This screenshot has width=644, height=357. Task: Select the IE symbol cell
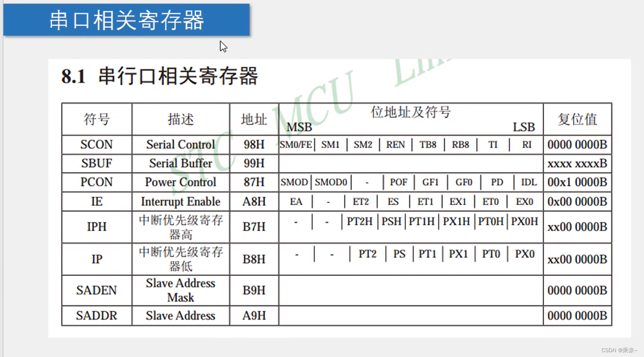point(96,202)
